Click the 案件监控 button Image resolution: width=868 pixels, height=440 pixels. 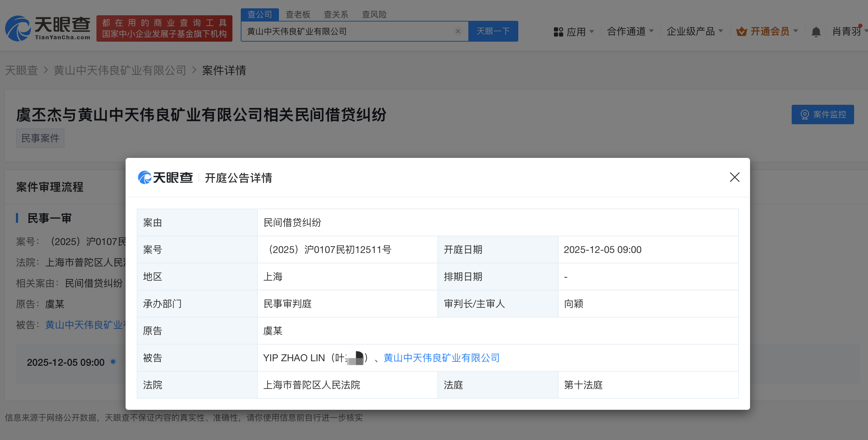(823, 115)
